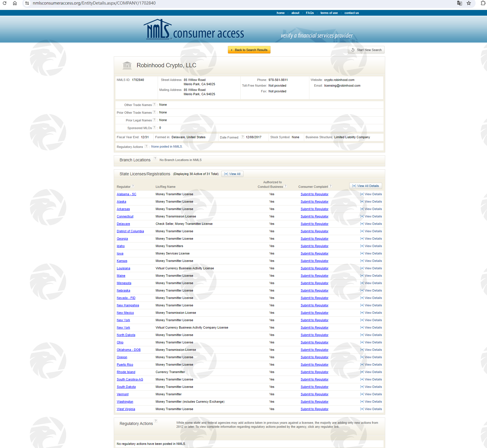Open the New Hampshire regulator link

128,305
